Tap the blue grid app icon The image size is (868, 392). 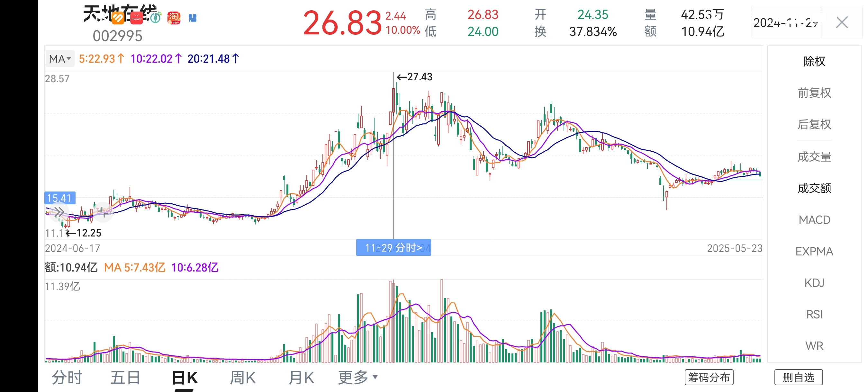tap(192, 18)
